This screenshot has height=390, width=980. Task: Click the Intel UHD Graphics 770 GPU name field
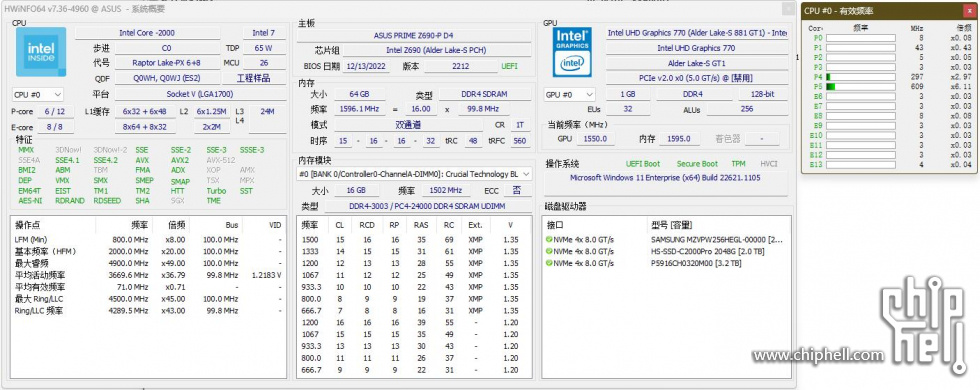point(696,48)
